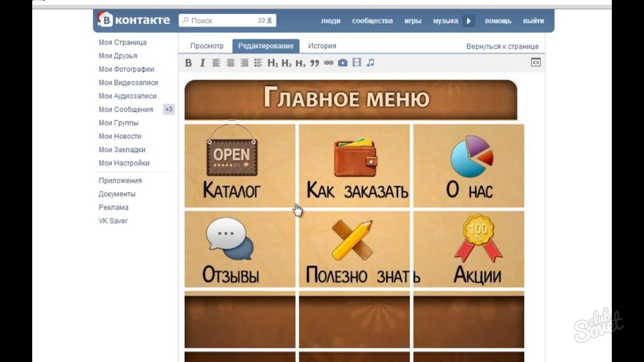The width and height of the screenshot is (644, 362).
Task: Click the Отзывы speech bubbles tile
Action: 240,249
